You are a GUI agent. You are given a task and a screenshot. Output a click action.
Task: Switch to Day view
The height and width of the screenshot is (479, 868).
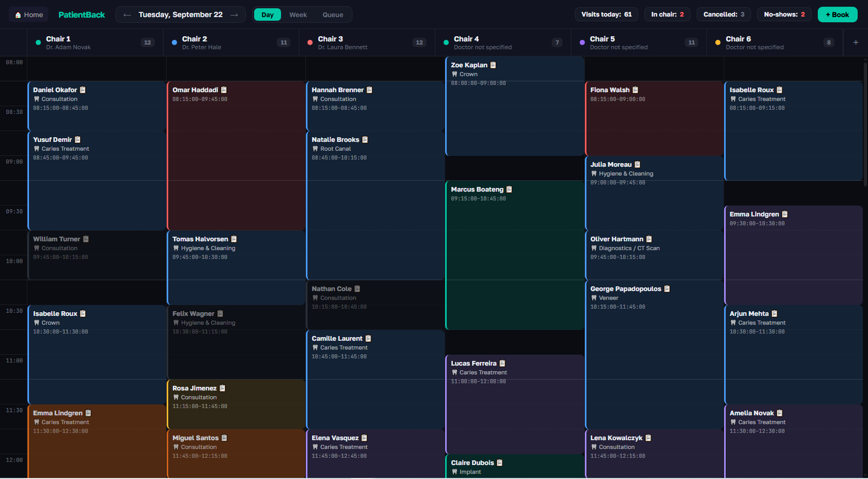268,14
